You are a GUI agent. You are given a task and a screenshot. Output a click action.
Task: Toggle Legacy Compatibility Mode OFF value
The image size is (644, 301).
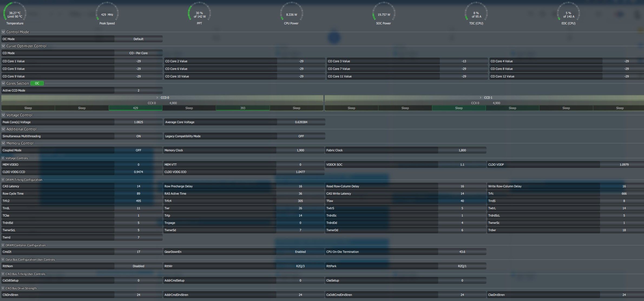tap(301, 136)
